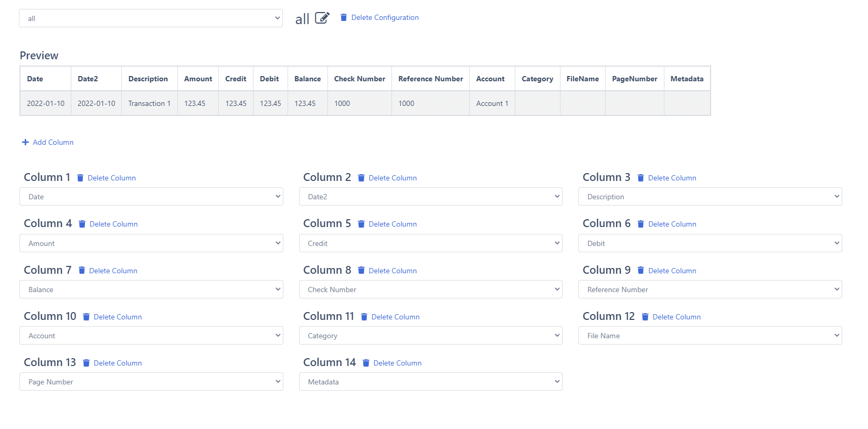
Task: Click the trash icon for Delete Configuration
Action: coord(344,17)
